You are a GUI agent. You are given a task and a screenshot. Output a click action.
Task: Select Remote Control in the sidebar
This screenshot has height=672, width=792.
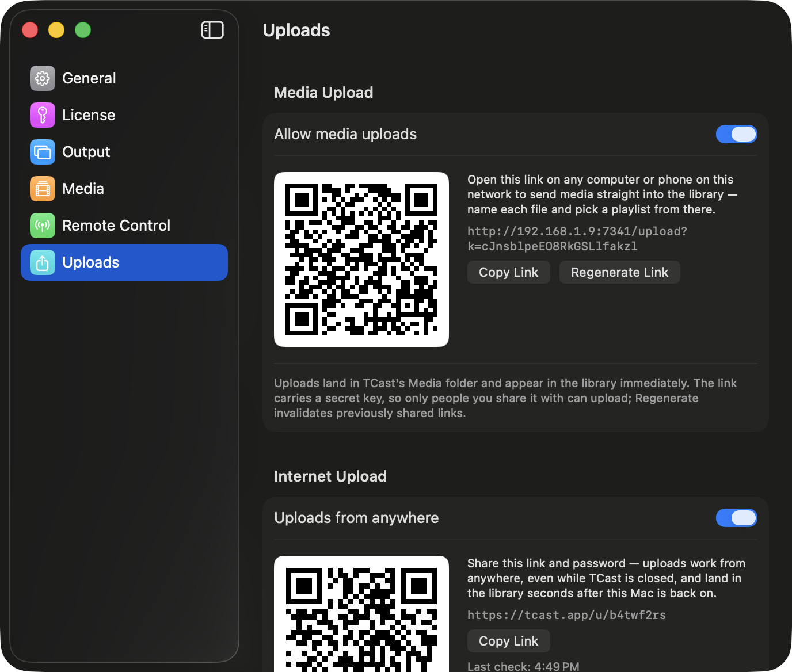[x=124, y=226]
